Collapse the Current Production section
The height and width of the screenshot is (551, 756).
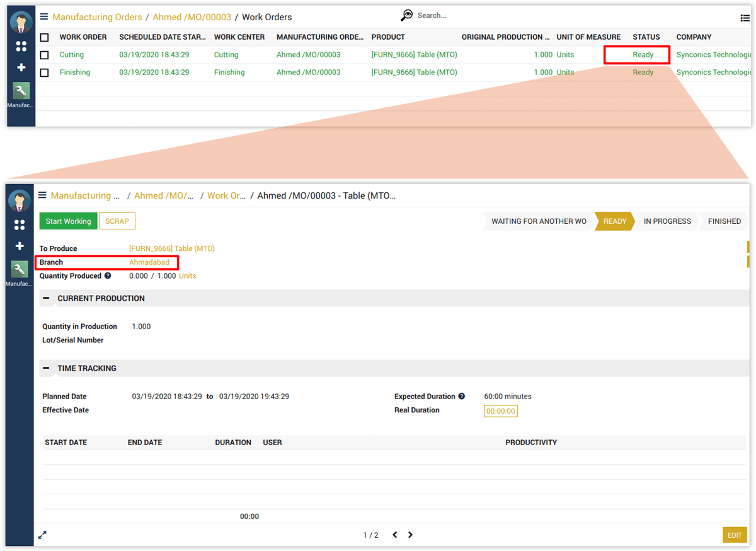(46, 298)
